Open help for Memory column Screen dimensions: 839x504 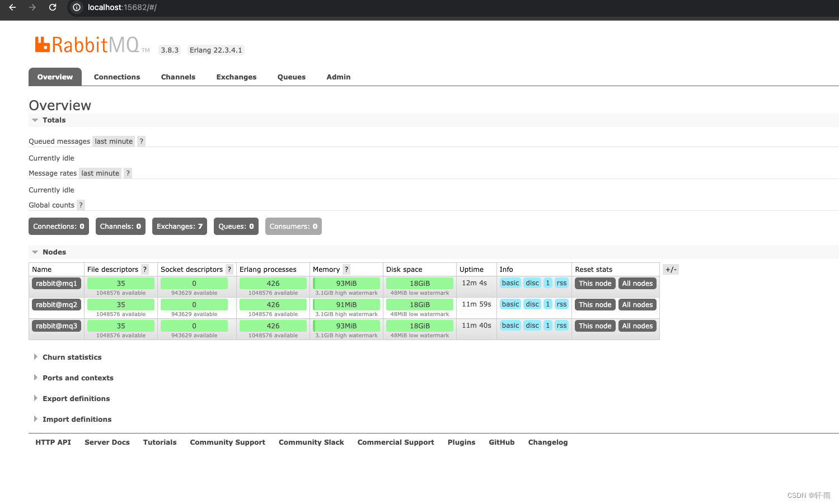(346, 270)
